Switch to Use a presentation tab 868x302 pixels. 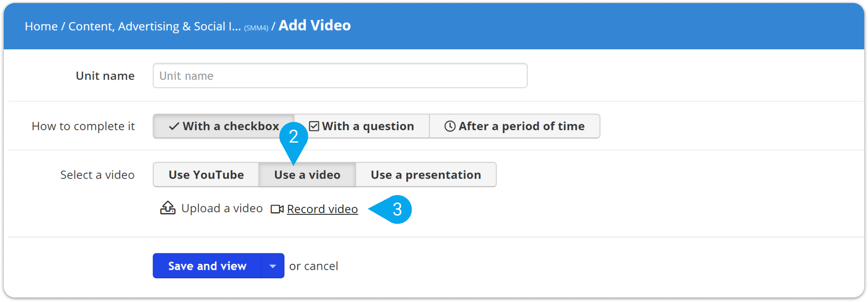[426, 175]
